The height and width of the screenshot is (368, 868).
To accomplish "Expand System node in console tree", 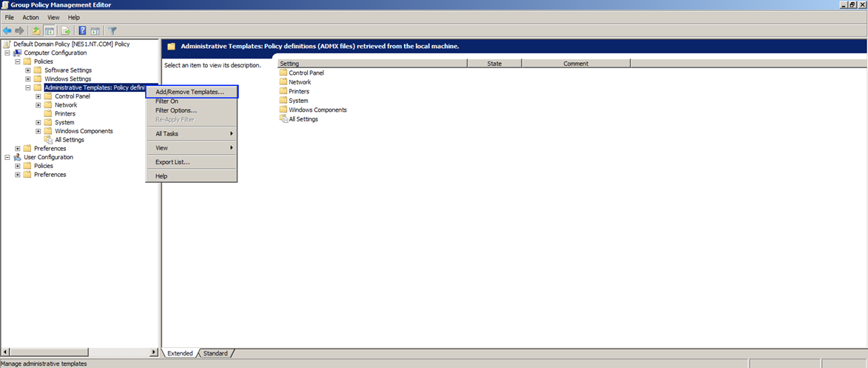I will point(38,122).
